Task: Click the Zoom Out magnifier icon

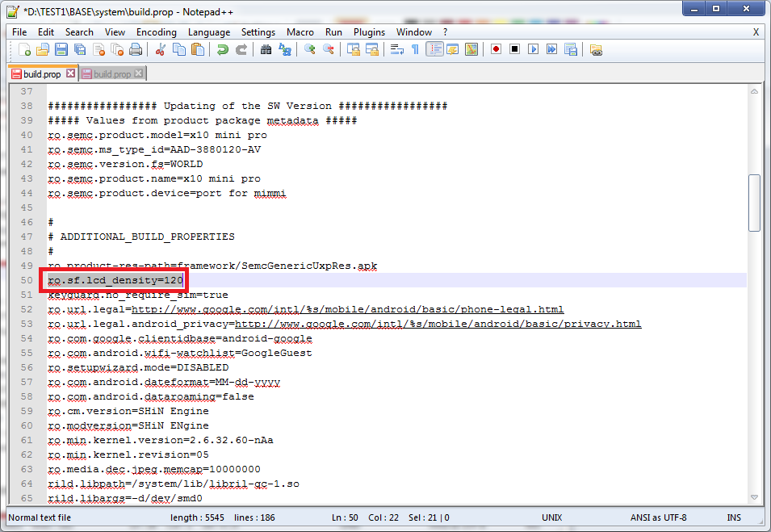Action: pos(329,50)
